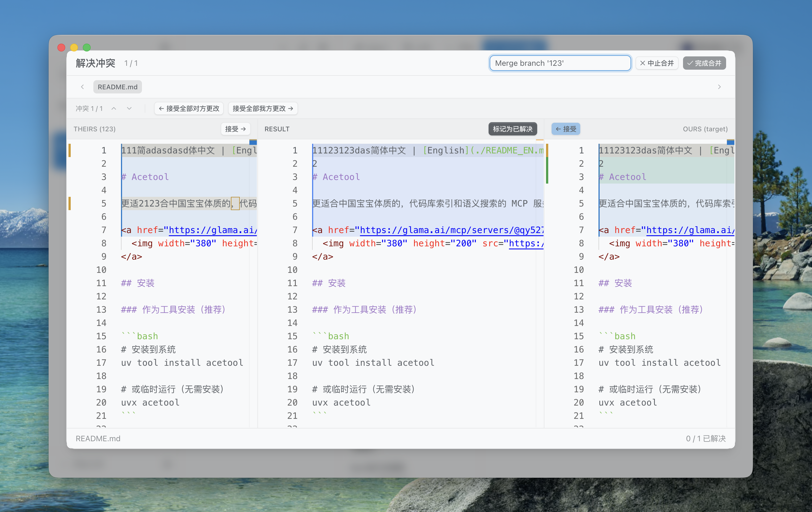Accept THEIRS panel changes via the 接受 → arrow

(x=235, y=129)
